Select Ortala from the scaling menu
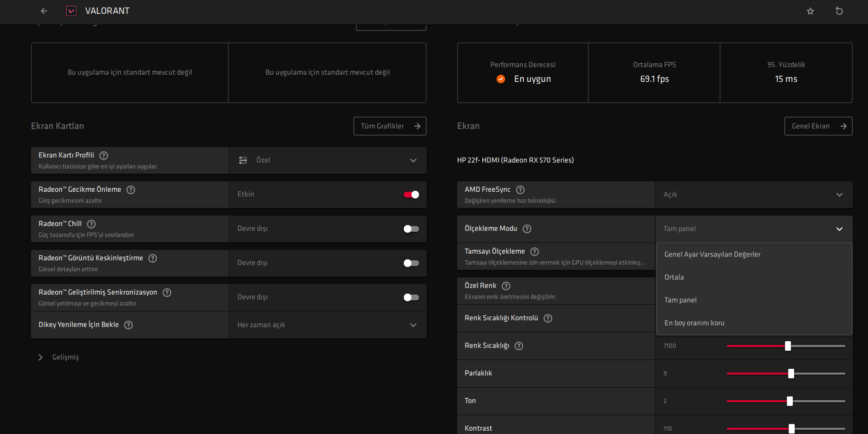 (x=674, y=277)
